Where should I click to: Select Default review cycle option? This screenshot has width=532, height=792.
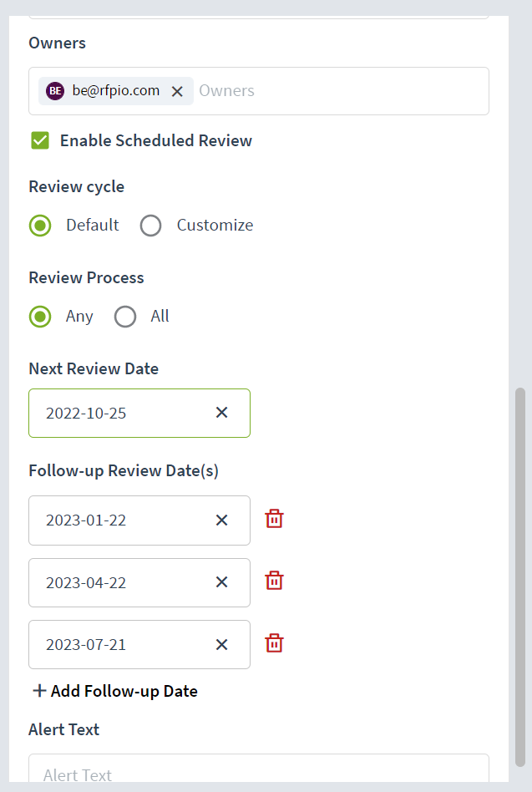pyautogui.click(x=40, y=226)
